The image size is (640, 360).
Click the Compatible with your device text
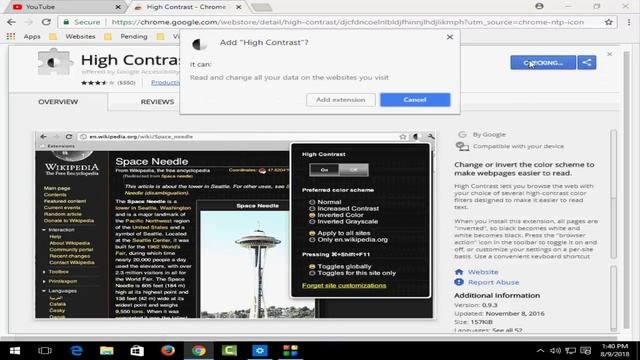tap(518, 146)
